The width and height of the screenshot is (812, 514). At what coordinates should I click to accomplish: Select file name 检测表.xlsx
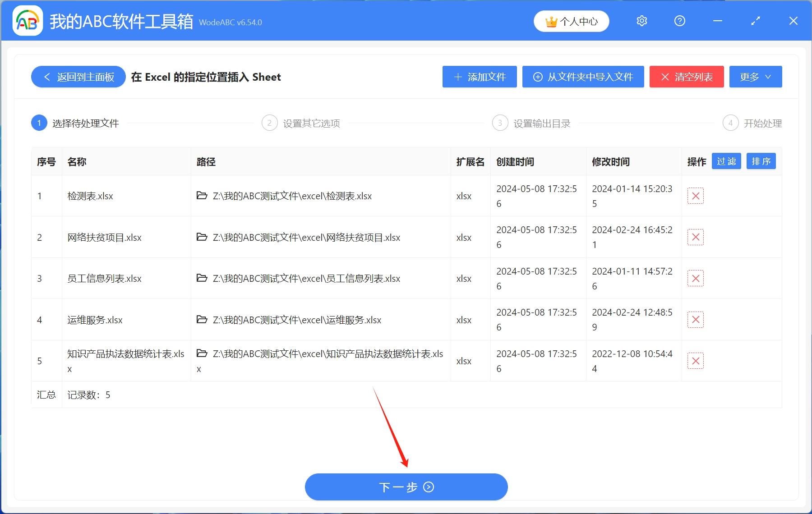[90, 196]
